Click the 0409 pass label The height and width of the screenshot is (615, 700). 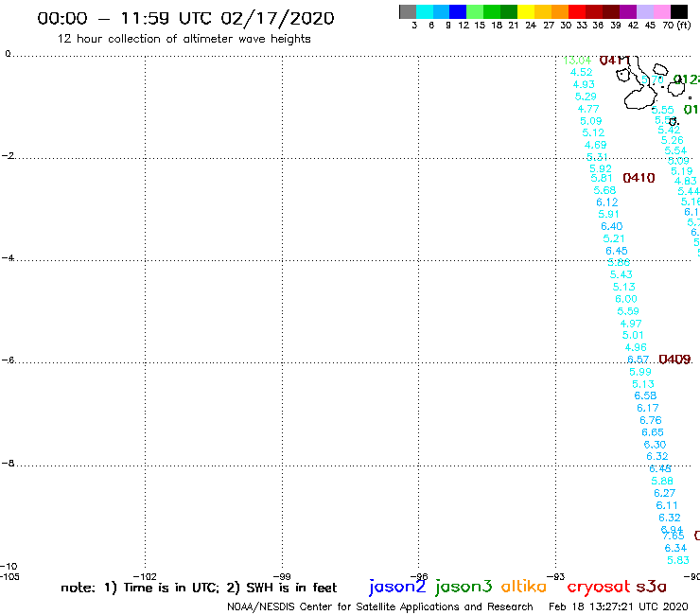[674, 360]
